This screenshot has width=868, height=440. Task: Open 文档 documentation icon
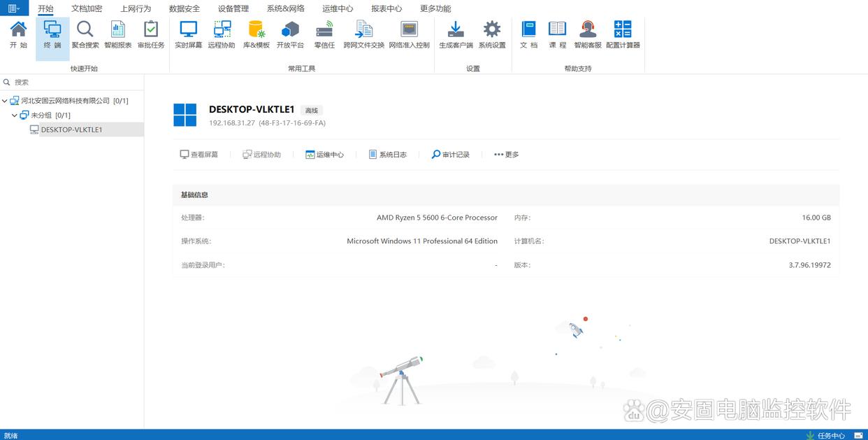(529, 34)
